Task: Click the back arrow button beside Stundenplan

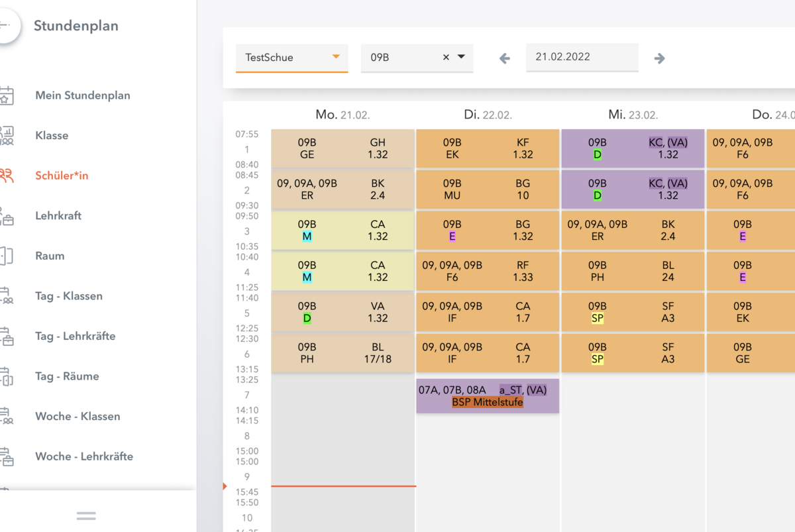Action: click(5, 27)
